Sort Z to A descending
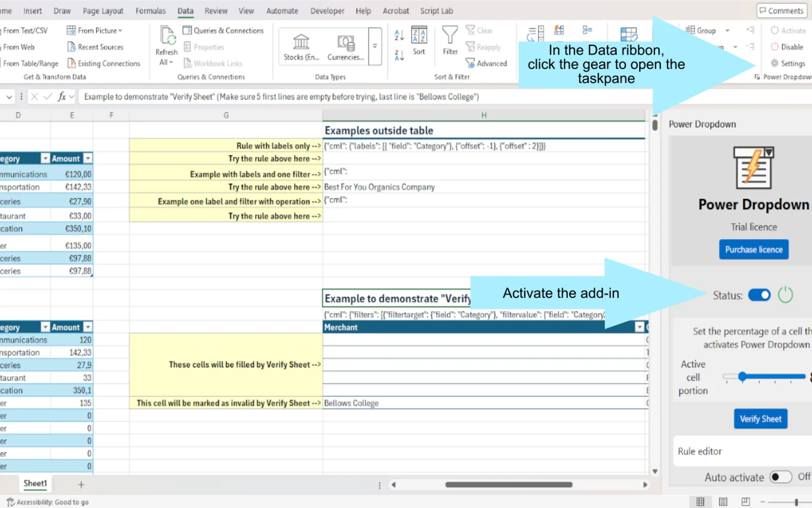The image size is (812, 508). (x=399, y=55)
